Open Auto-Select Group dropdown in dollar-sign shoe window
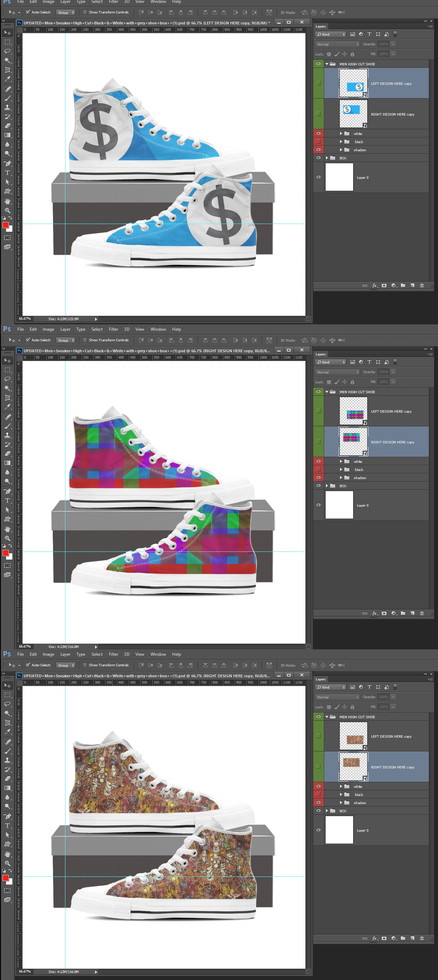 click(66, 13)
